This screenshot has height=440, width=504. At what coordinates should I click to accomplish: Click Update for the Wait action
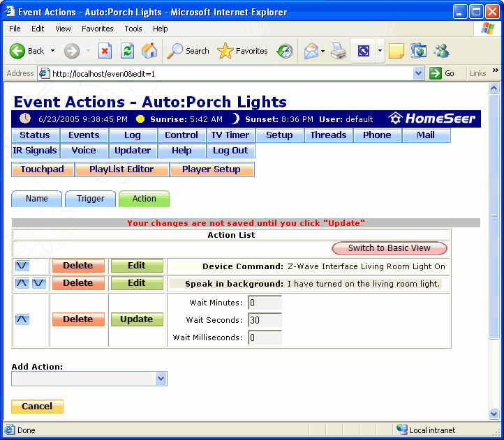click(137, 319)
